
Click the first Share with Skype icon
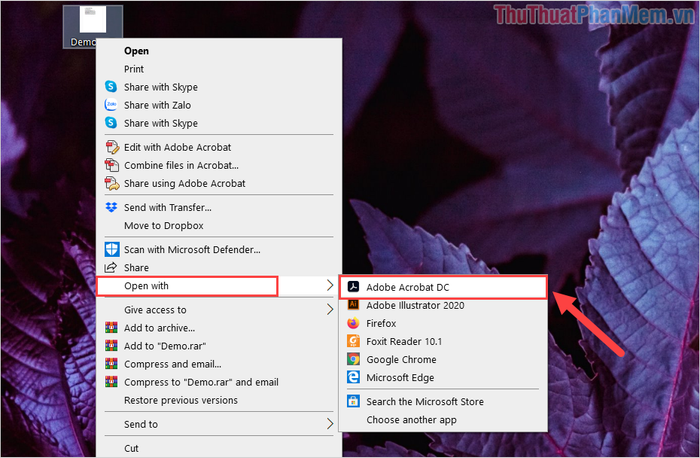click(111, 87)
